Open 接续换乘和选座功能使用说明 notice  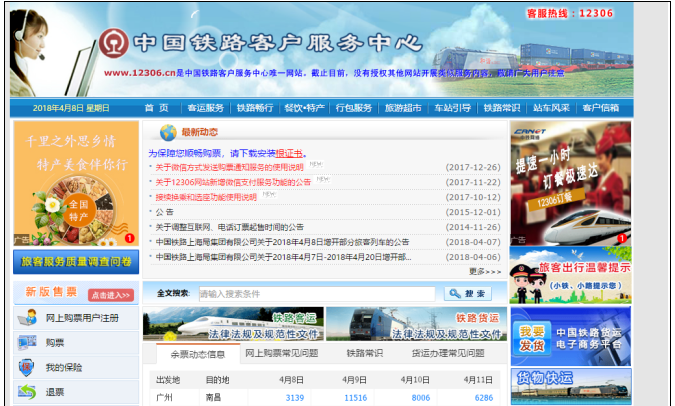coord(206,197)
